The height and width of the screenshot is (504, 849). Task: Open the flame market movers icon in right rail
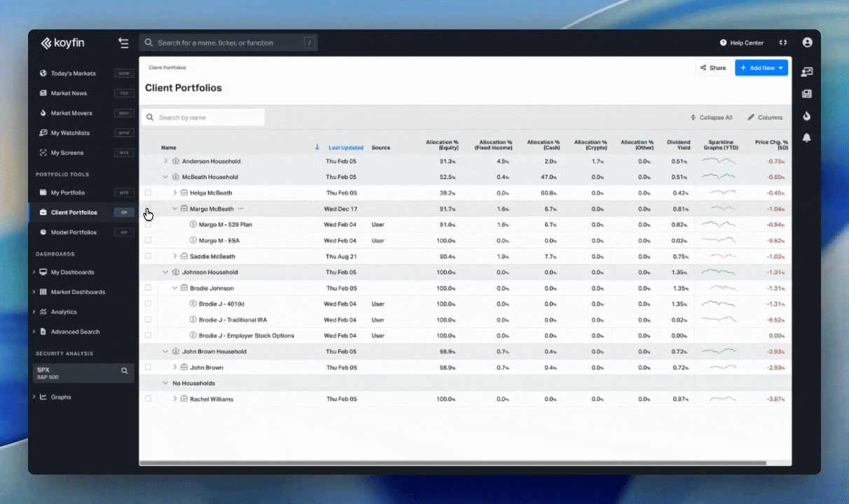coord(806,115)
